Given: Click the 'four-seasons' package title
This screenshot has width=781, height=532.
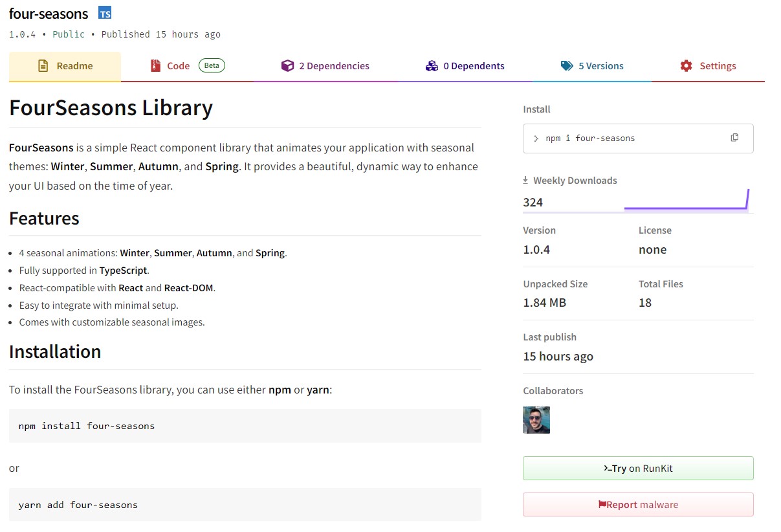Looking at the screenshot, I should point(49,13).
